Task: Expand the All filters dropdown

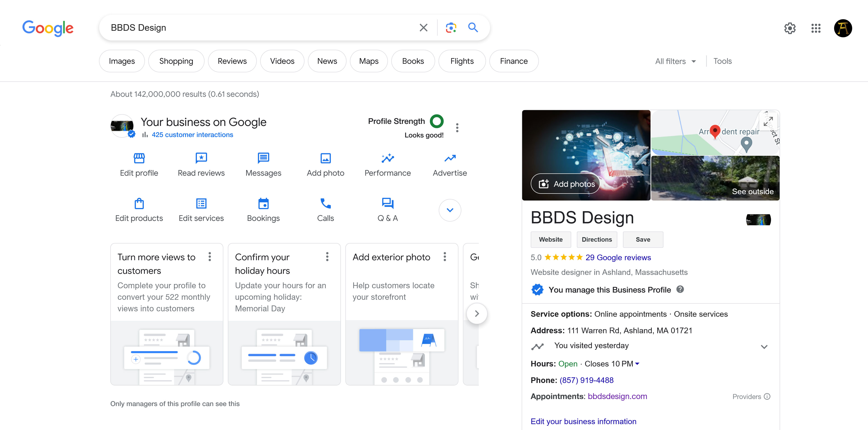Action: 675,61
